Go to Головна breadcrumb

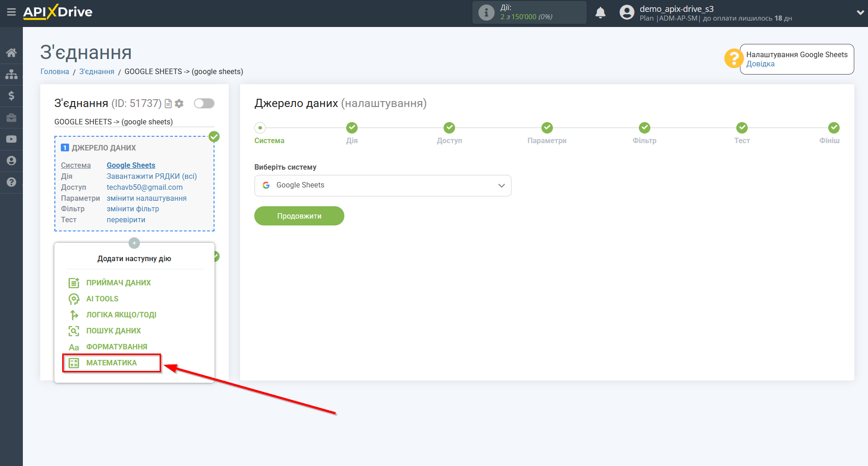[55, 72]
